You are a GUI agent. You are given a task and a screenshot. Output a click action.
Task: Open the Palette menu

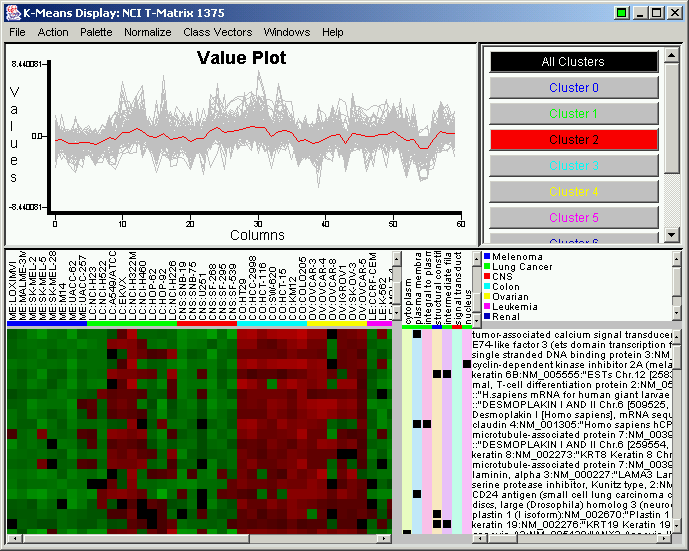(96, 32)
